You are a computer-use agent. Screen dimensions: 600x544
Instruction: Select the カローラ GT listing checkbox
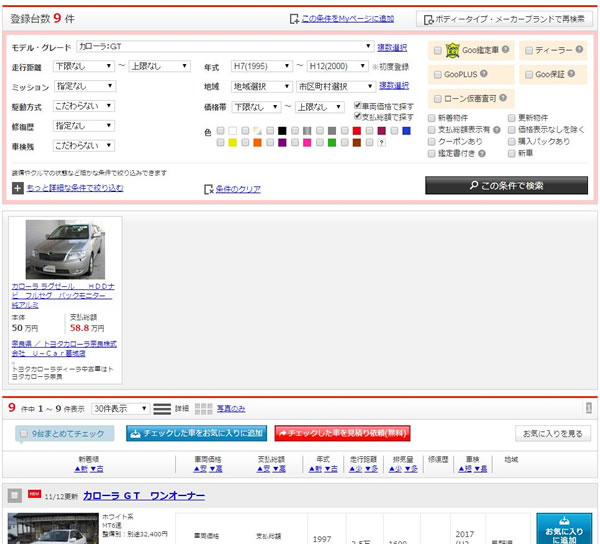[x=15, y=496]
